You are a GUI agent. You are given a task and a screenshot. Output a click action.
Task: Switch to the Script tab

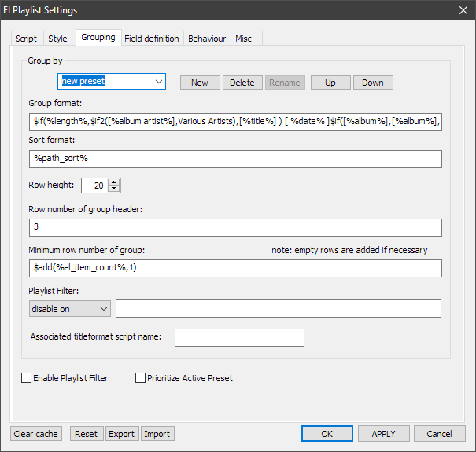26,39
